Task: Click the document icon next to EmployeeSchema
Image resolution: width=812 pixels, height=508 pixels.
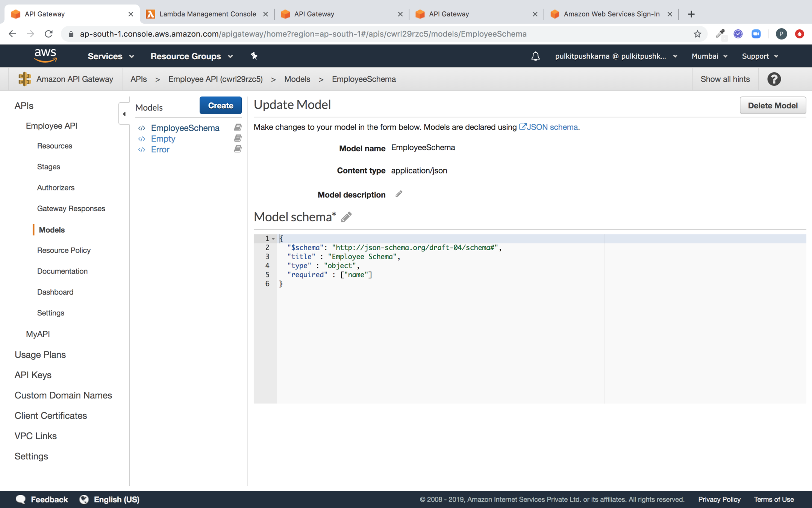Action: coord(238,128)
